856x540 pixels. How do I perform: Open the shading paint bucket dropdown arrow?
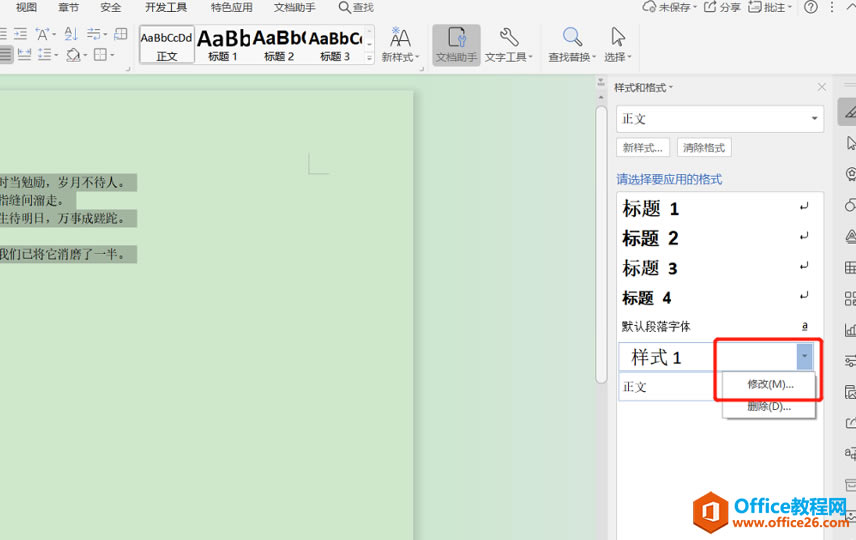point(85,55)
